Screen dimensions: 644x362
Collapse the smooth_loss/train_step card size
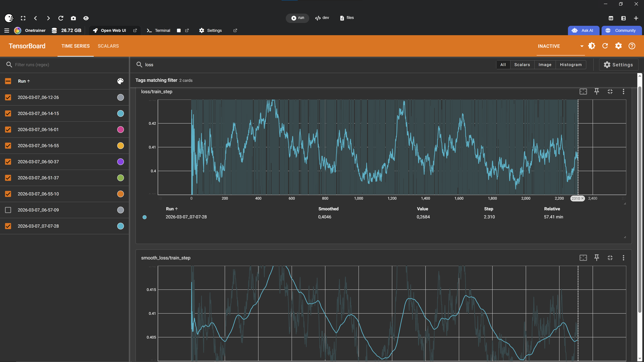610,258
